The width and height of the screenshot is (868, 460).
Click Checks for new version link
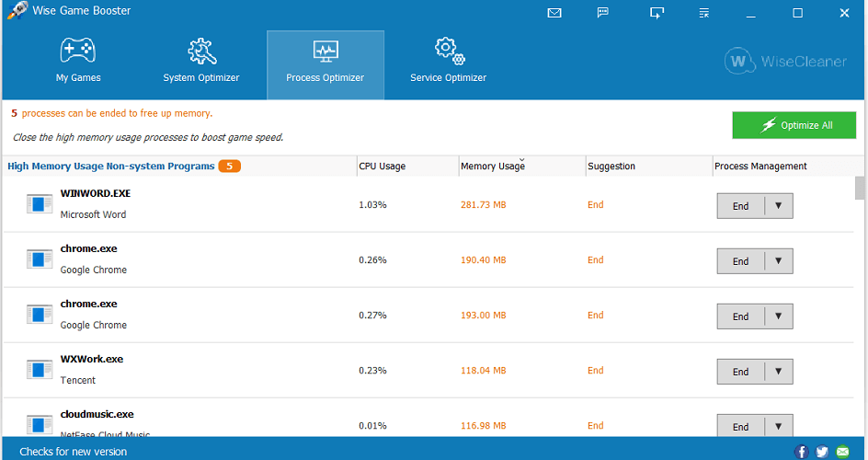[73, 452]
